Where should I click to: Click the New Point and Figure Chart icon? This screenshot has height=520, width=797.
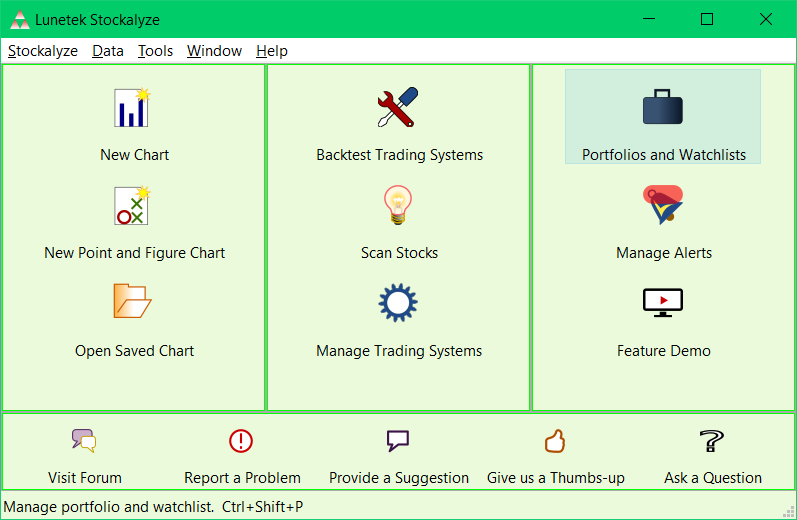pyautogui.click(x=133, y=205)
